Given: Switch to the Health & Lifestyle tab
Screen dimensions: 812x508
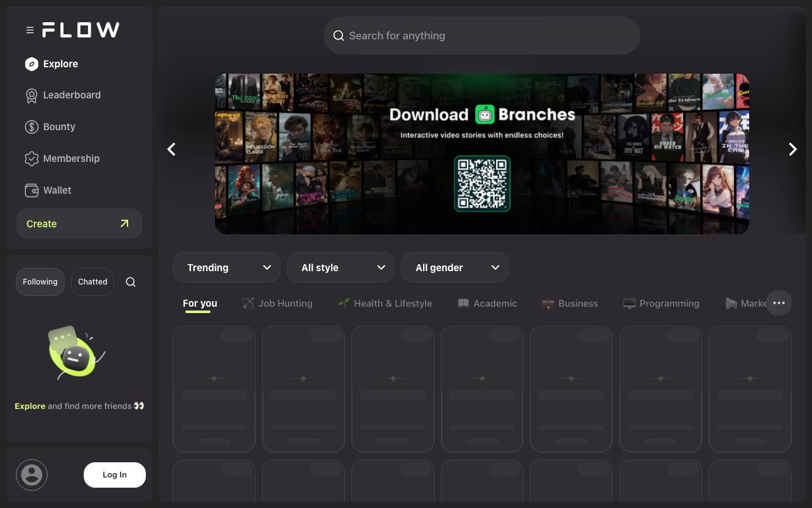Looking at the screenshot, I should point(385,304).
